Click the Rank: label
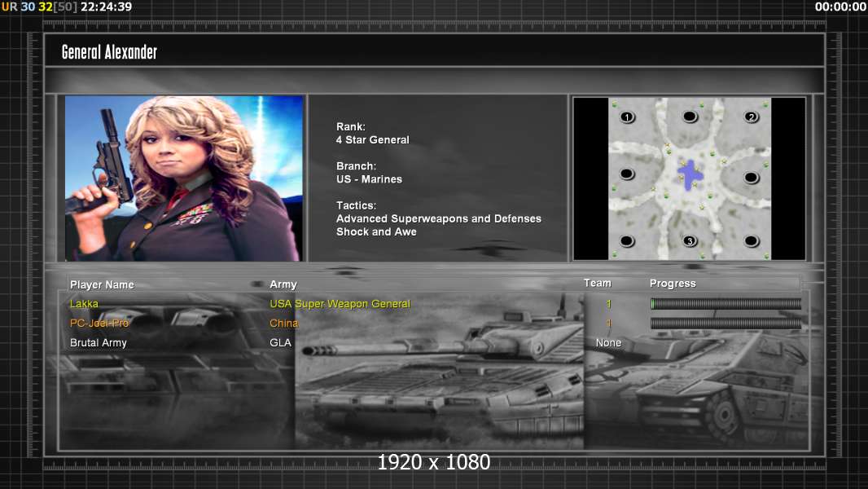Viewport: 868px width, 489px height. tap(350, 127)
